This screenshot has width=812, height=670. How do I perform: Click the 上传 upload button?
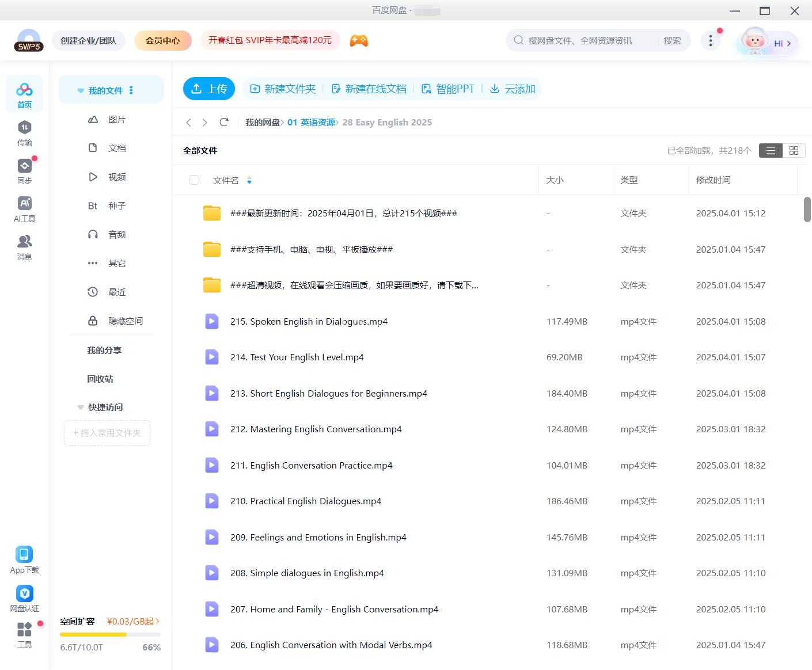(x=209, y=89)
